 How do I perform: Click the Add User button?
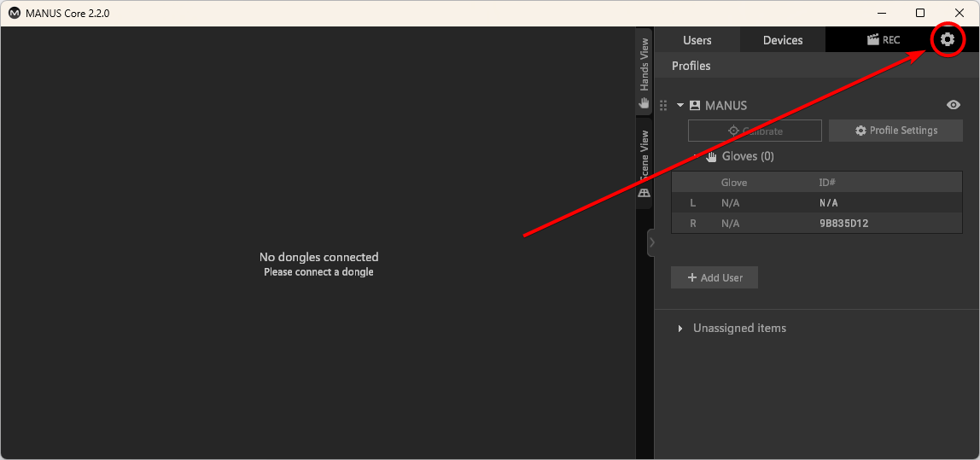[x=715, y=277]
